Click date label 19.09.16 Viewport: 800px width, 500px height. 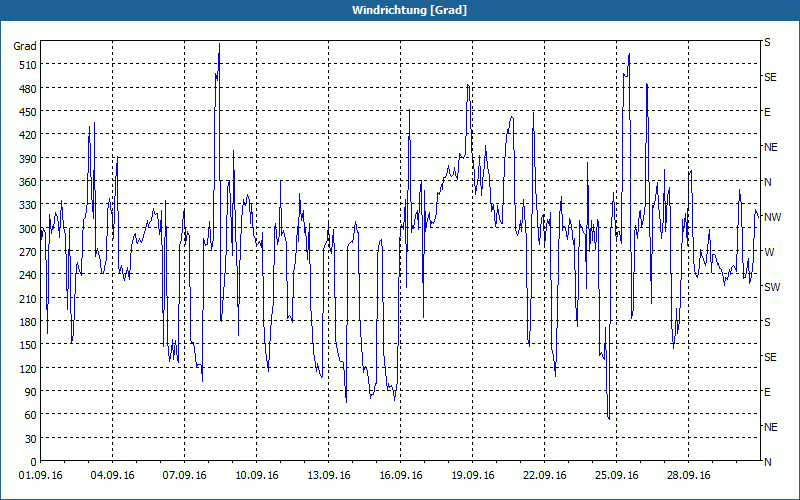pos(472,476)
